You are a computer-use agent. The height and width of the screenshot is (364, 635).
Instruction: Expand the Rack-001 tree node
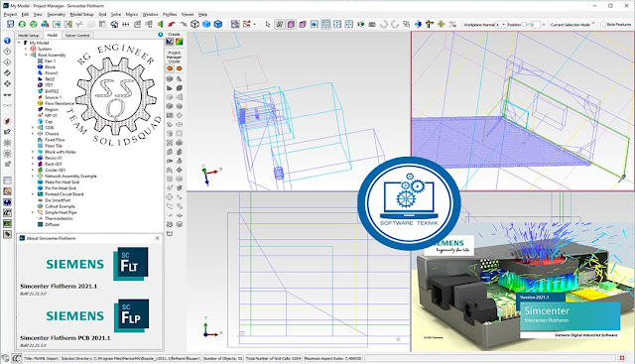(x=33, y=164)
